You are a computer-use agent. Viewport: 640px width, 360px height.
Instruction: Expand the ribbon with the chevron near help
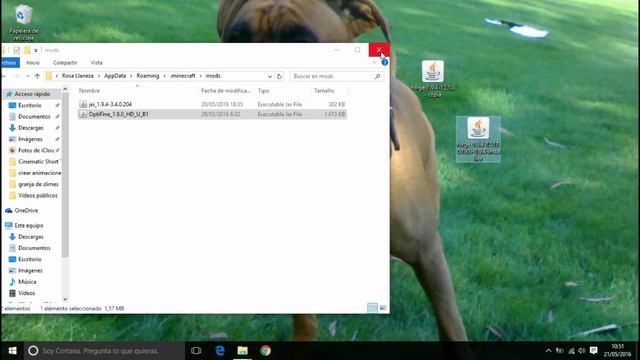374,62
